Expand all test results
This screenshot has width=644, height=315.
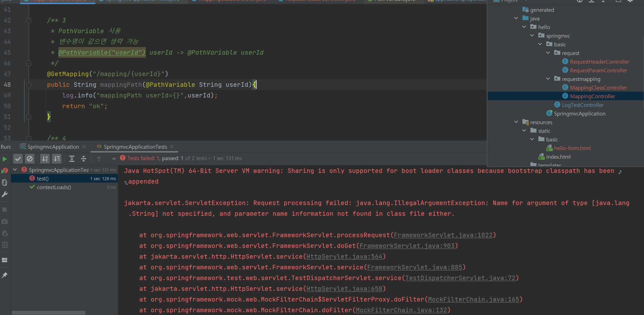(72, 159)
